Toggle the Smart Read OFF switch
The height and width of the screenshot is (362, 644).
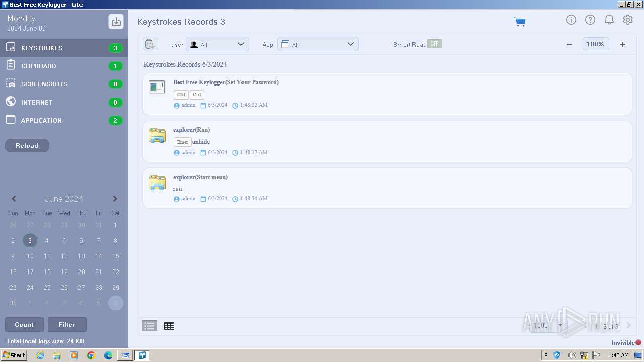tap(434, 44)
